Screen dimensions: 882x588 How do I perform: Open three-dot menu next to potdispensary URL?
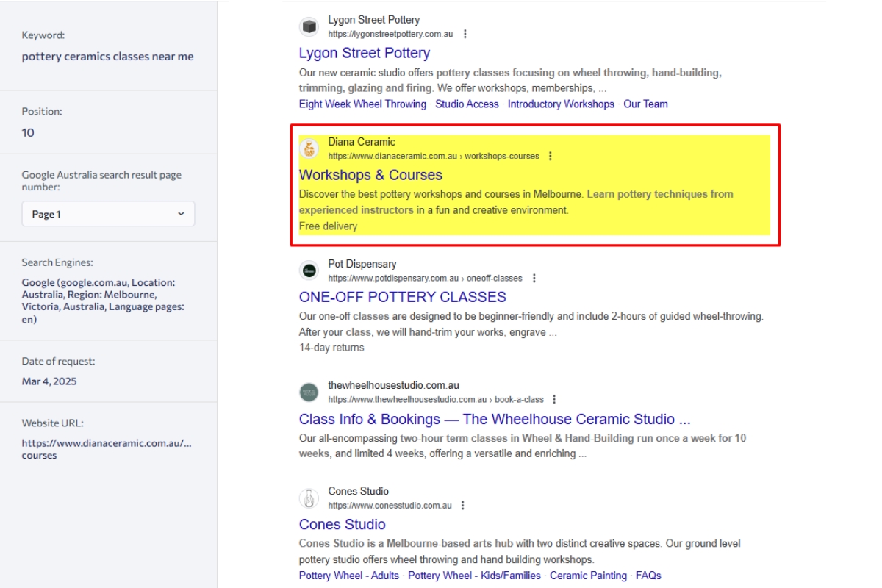(x=534, y=278)
